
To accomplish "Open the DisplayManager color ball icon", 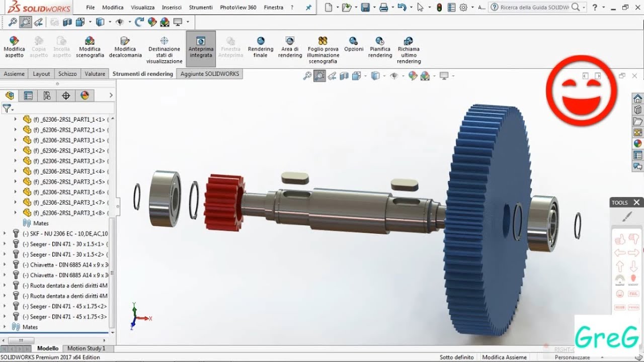I will click(x=85, y=96).
